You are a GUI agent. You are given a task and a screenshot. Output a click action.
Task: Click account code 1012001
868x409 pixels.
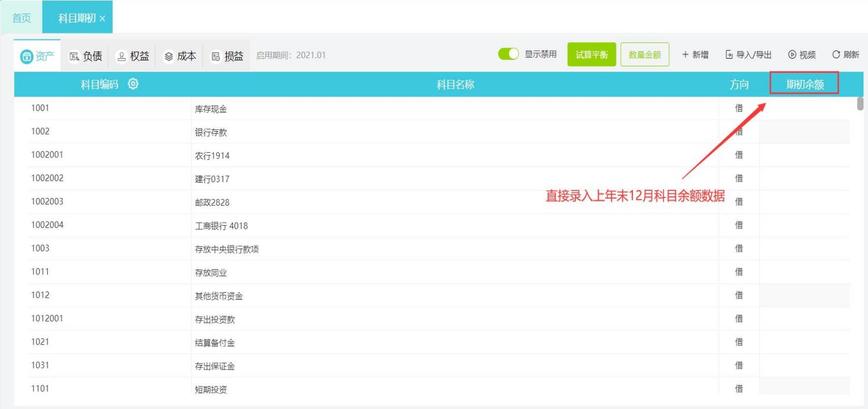pyautogui.click(x=47, y=319)
